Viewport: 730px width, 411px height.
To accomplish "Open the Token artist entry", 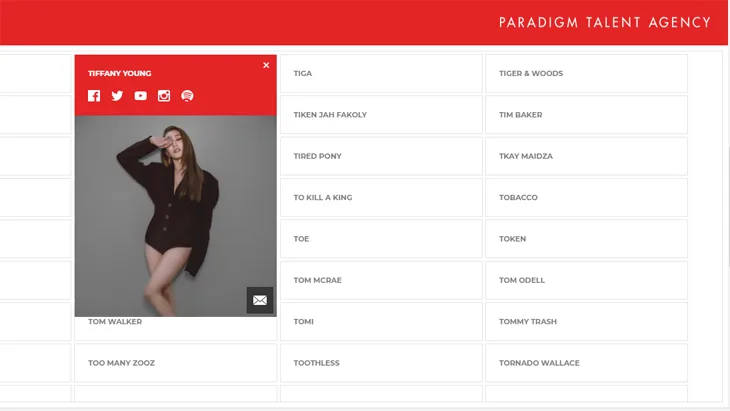I will click(x=587, y=239).
